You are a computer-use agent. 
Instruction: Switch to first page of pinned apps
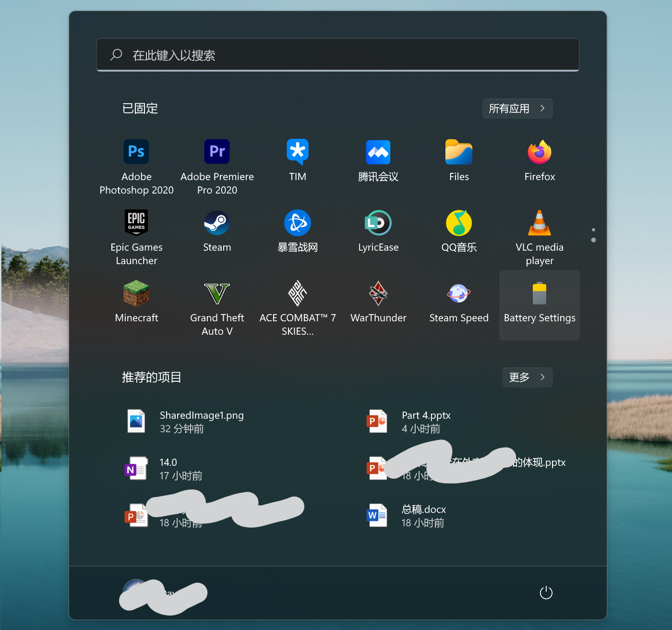(594, 230)
